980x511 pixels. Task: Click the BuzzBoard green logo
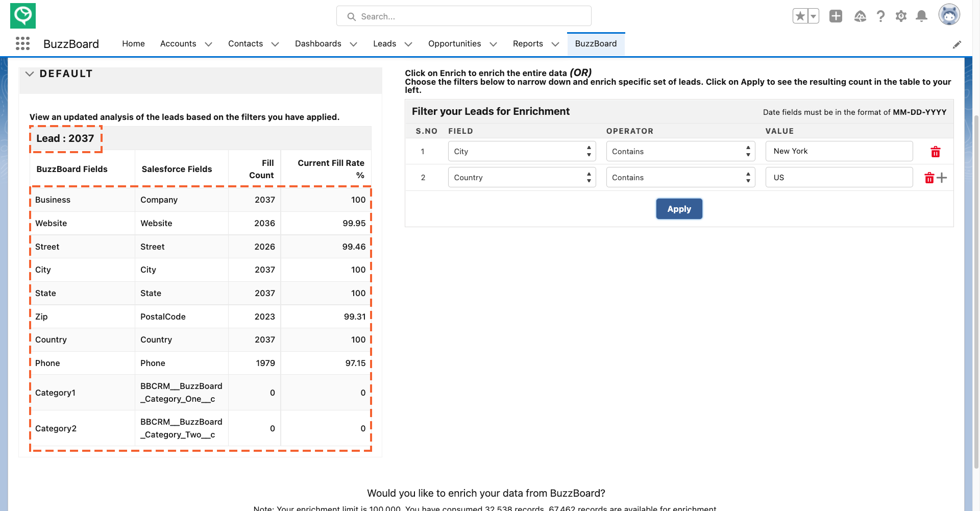23,16
